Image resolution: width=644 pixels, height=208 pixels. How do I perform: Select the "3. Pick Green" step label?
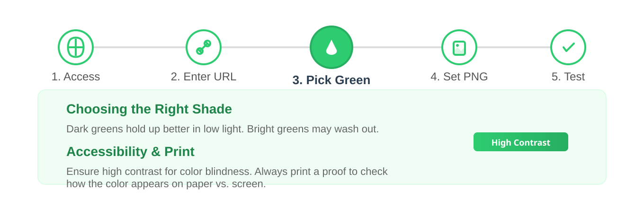click(331, 80)
